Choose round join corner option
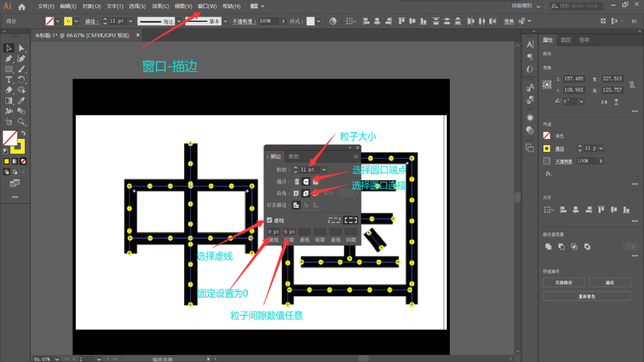This screenshot has width=644, height=362. click(x=306, y=193)
